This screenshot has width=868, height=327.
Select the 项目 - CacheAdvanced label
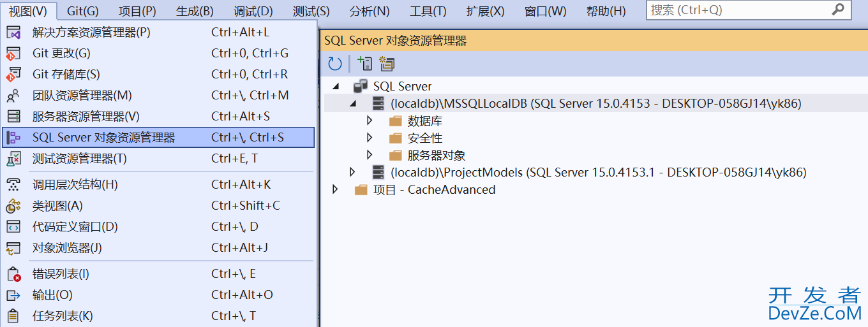435,190
